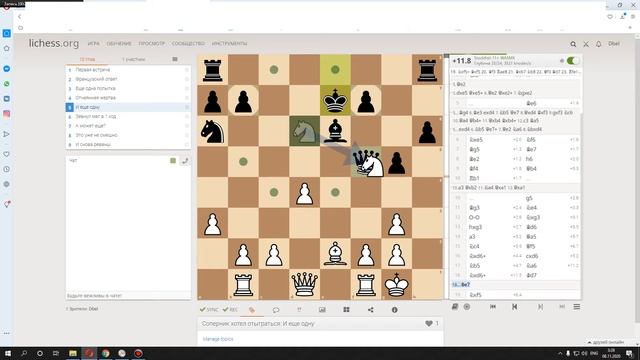Like the study with heart icon

(x=429, y=323)
